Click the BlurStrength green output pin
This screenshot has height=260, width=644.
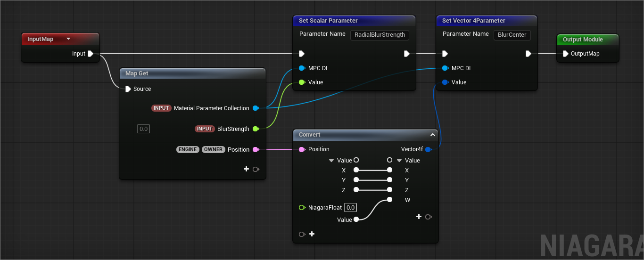click(255, 129)
